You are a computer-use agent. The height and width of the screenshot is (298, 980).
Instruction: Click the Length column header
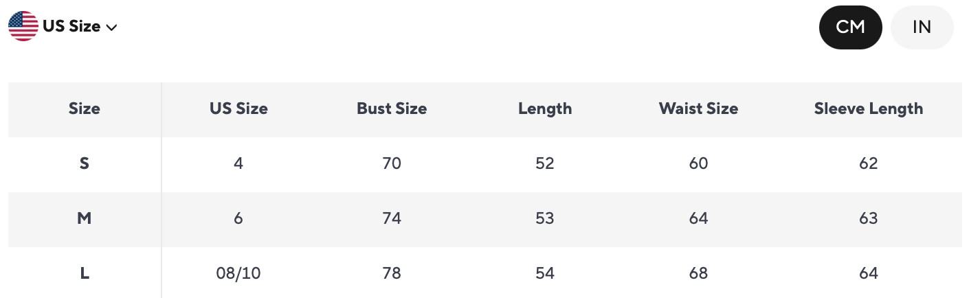545,108
